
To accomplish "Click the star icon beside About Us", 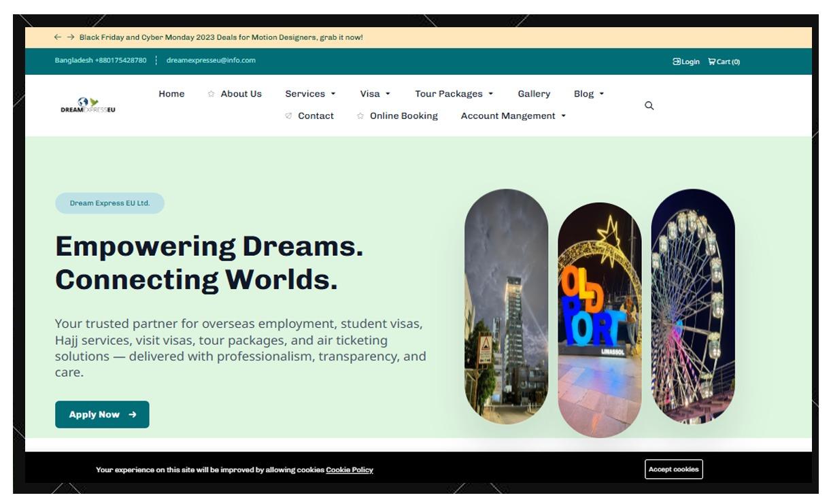I will click(211, 94).
